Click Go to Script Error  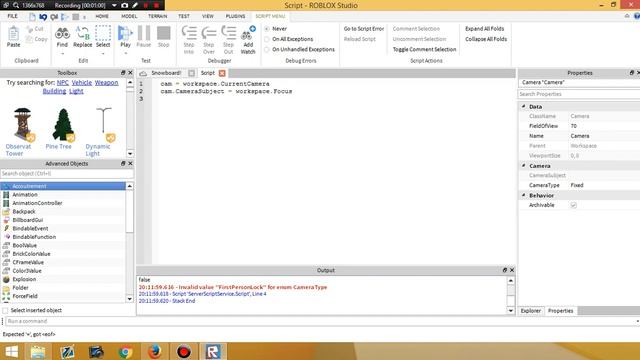[x=364, y=29]
